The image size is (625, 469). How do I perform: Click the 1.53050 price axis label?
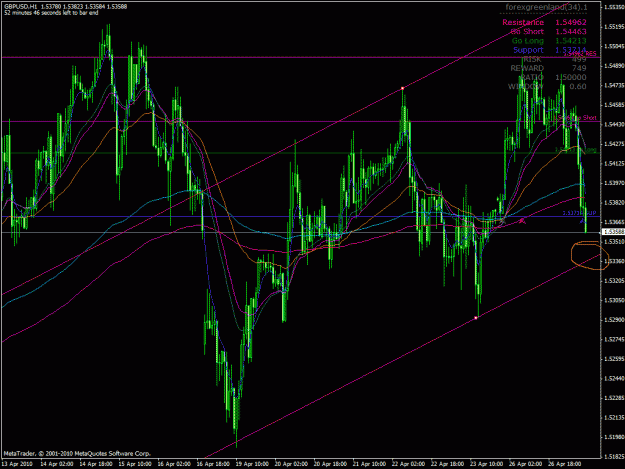614,300
